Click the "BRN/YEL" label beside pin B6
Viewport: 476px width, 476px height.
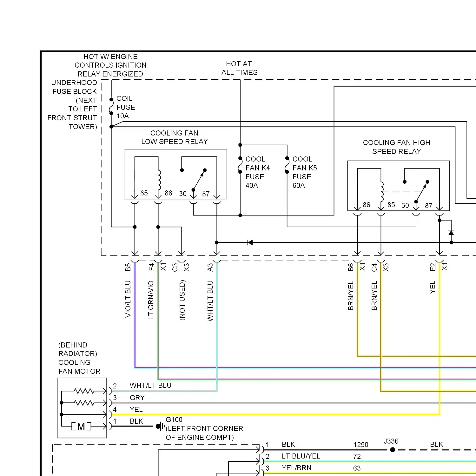(x=351, y=295)
